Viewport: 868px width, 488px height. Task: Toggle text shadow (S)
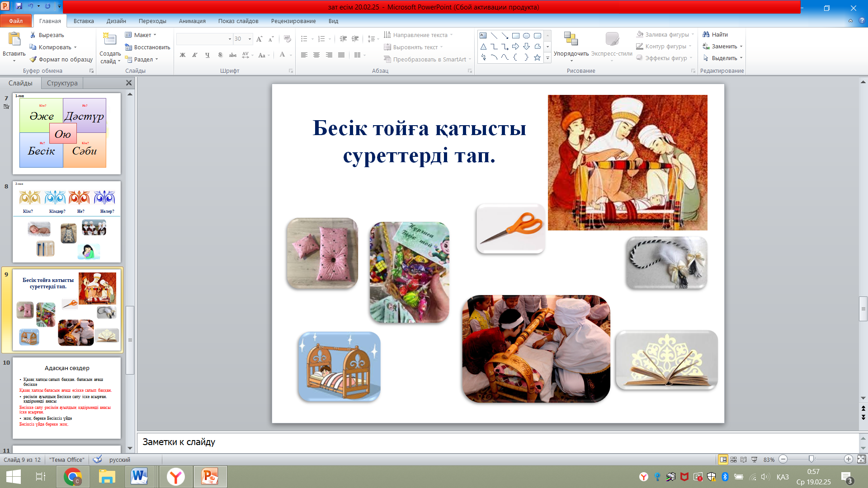220,55
